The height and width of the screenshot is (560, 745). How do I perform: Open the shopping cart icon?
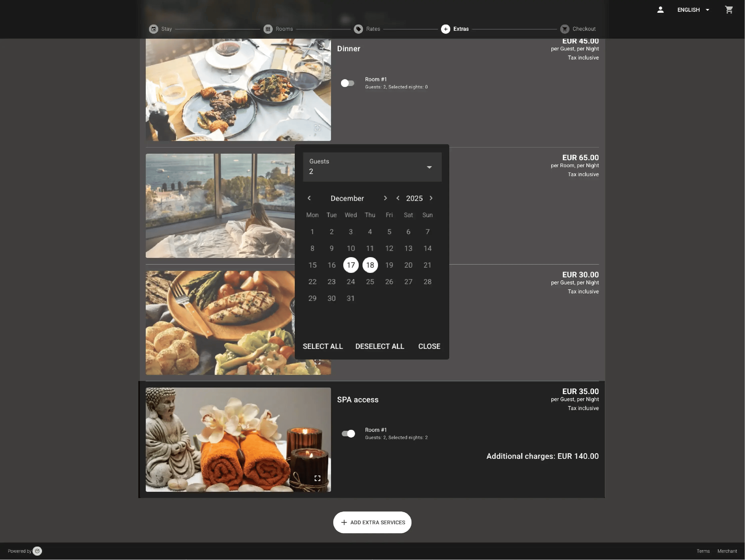coord(729,10)
